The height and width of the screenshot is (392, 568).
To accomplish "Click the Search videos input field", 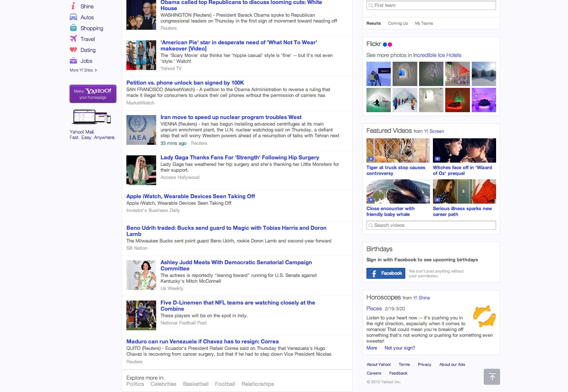I will tap(431, 225).
